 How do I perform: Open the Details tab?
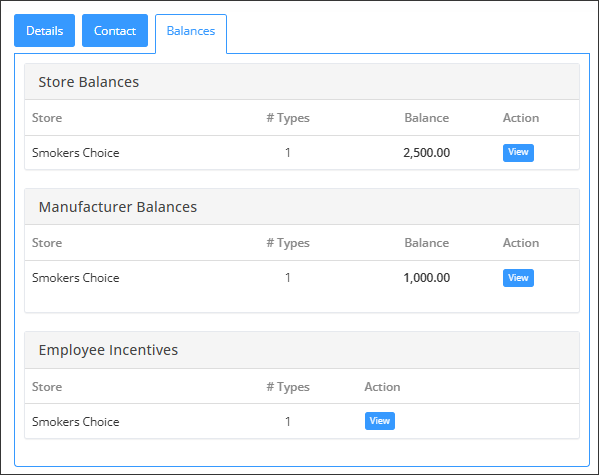pos(44,31)
